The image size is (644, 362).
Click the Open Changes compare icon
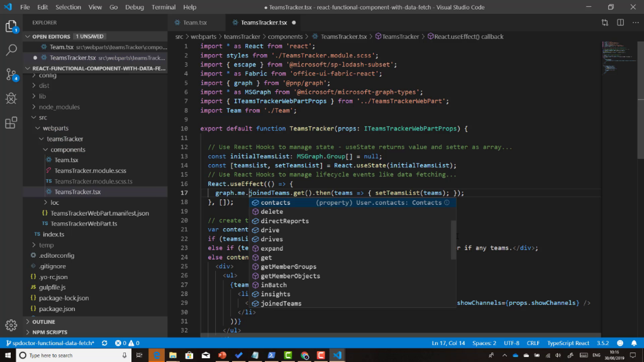coord(605,23)
